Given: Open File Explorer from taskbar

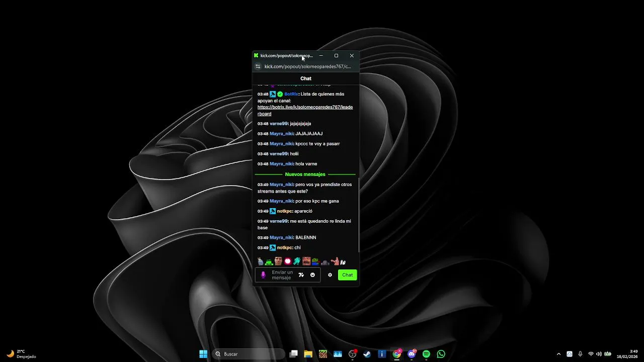Looking at the screenshot, I should 308,354.
